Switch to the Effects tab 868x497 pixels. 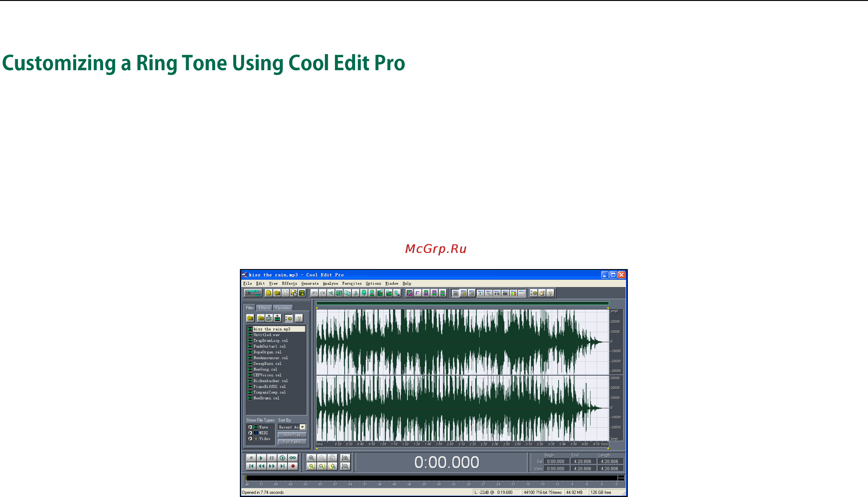(264, 308)
